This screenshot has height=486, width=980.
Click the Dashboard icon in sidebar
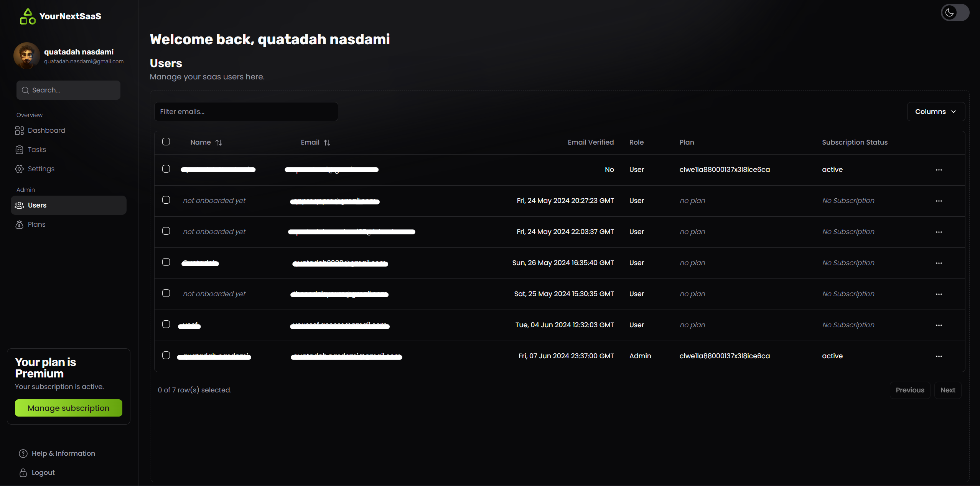click(20, 130)
